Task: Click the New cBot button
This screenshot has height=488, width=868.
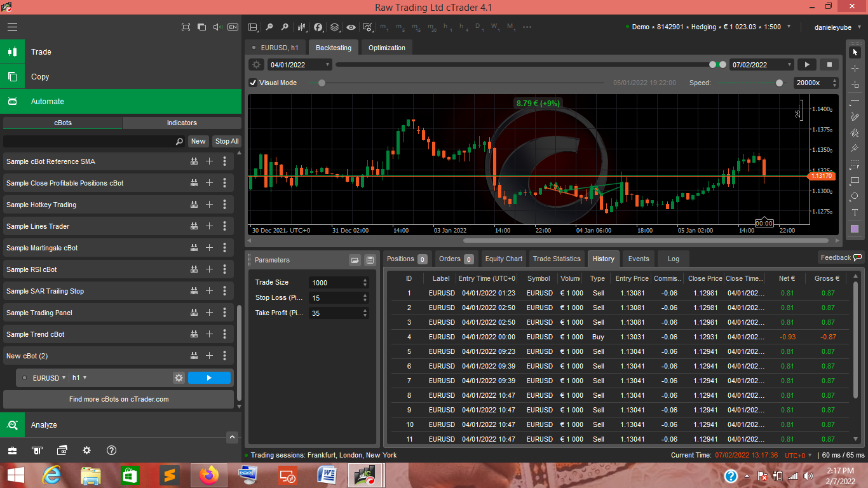Action: pos(198,141)
